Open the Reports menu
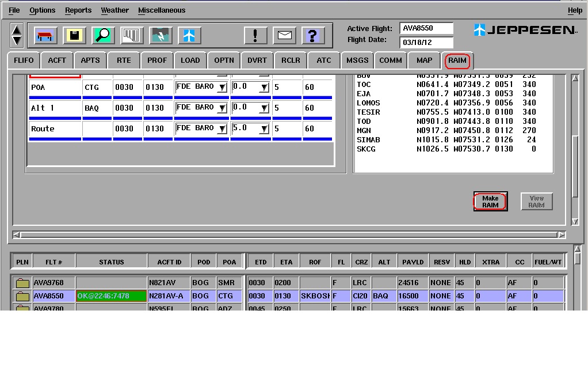Viewport: 588px width, 371px height. point(78,10)
